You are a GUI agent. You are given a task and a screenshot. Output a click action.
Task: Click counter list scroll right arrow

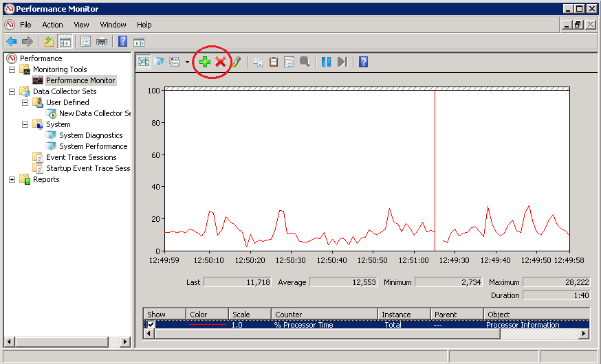(583, 334)
